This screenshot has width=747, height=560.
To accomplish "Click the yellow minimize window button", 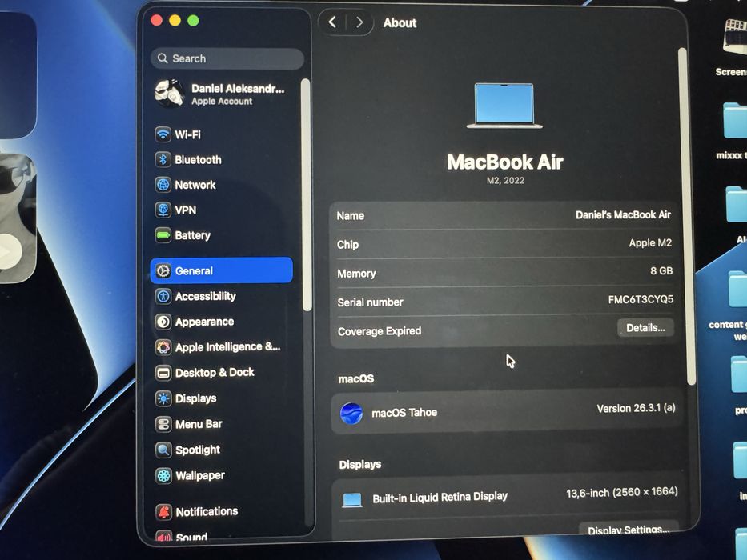I will 175,21.
